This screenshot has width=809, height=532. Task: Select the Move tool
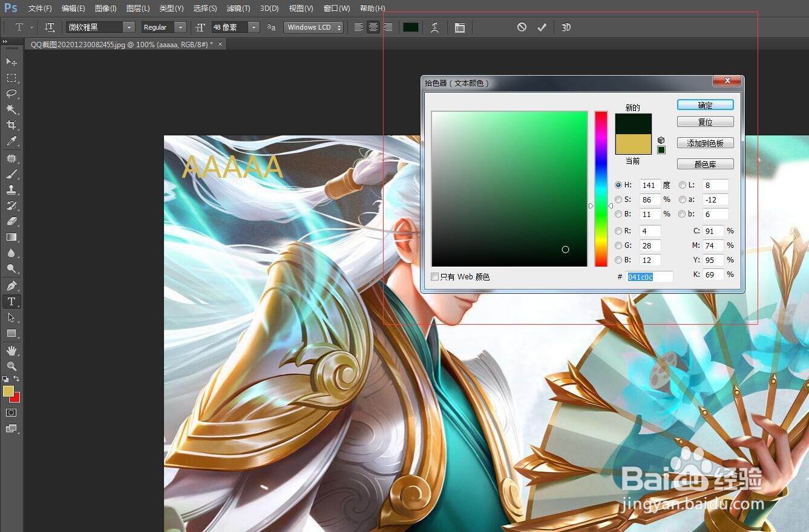tap(11, 62)
